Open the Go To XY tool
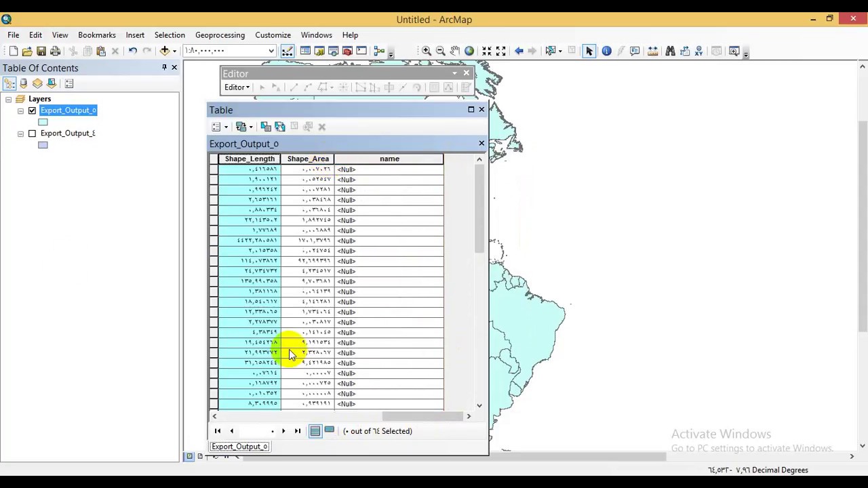Viewport: 868px width, 488px height. coord(698,51)
